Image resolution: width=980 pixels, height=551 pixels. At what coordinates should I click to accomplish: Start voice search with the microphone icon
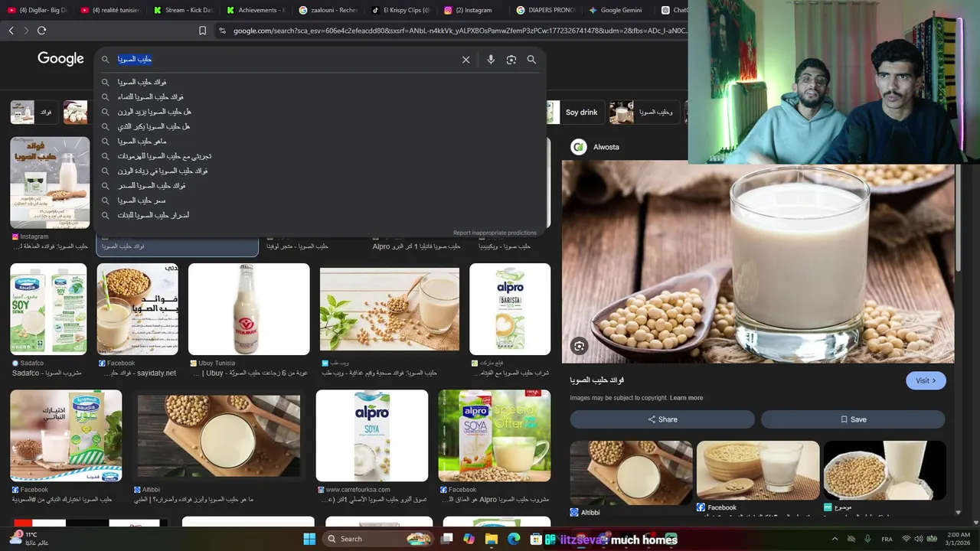pyautogui.click(x=491, y=60)
